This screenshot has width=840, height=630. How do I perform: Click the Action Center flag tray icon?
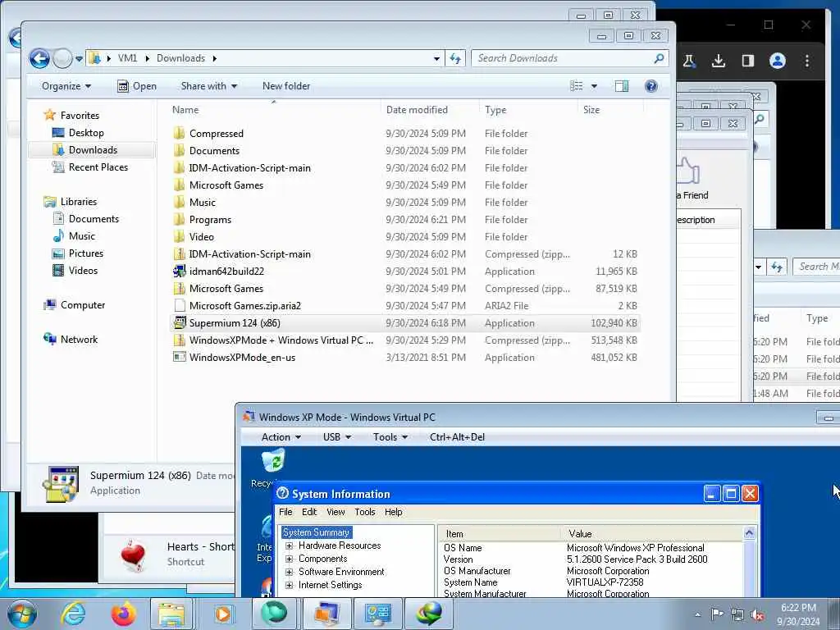717,614
